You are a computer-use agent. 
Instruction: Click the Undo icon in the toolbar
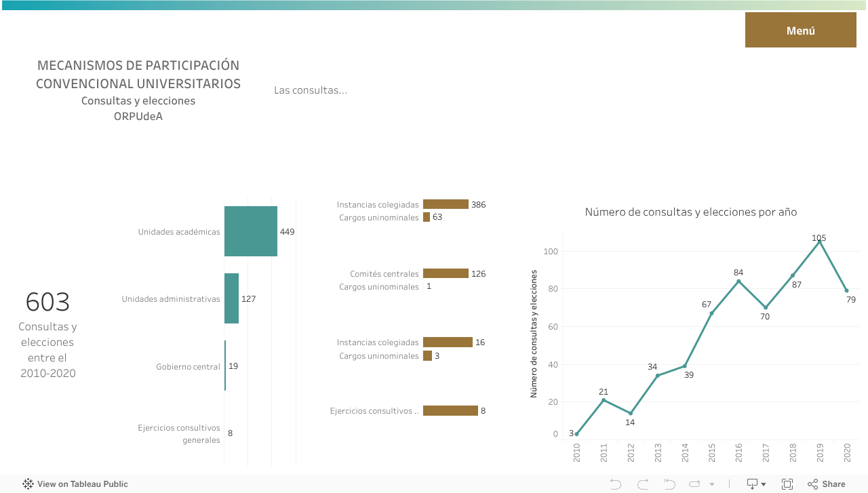tap(616, 484)
